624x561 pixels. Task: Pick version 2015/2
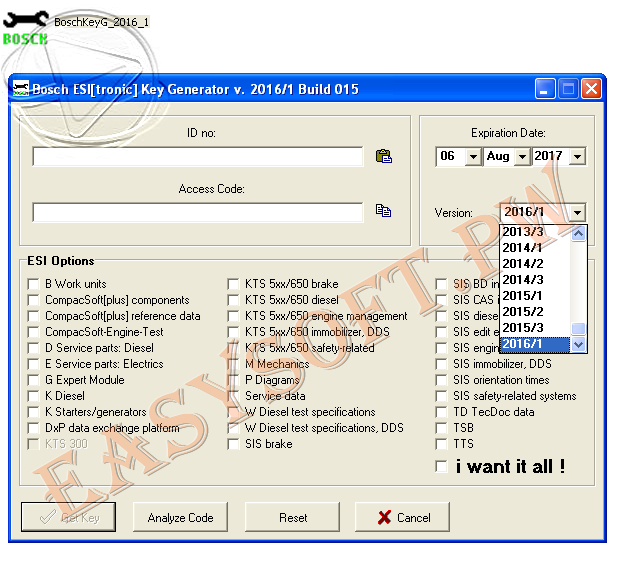(535, 312)
